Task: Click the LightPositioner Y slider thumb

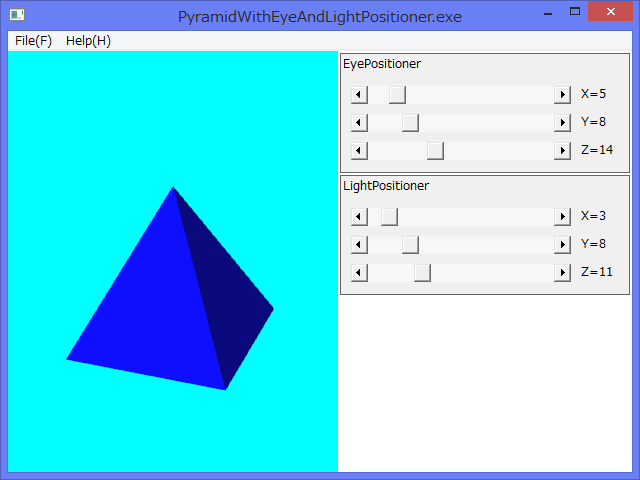Action: pyautogui.click(x=410, y=244)
